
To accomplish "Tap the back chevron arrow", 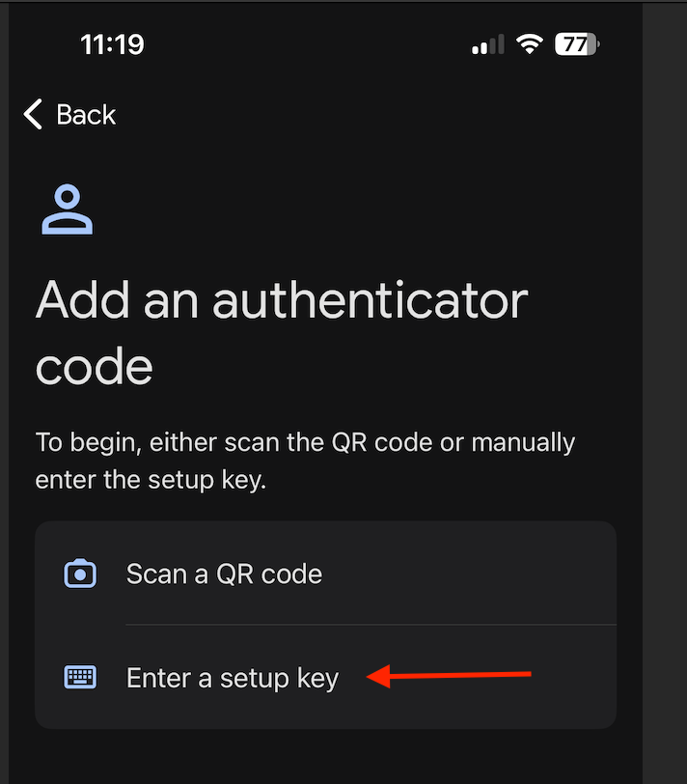I will (32, 114).
